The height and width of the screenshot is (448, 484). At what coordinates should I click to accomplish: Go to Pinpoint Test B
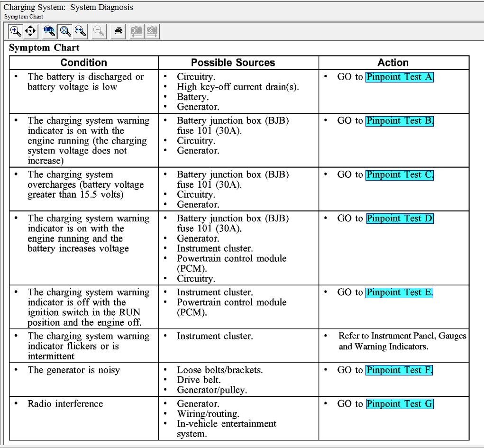[400, 121]
